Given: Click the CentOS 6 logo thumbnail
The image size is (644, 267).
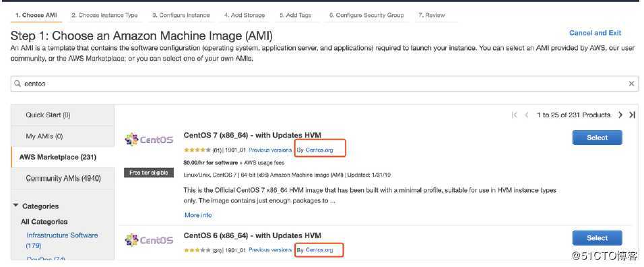Looking at the screenshot, I should tap(149, 240).
